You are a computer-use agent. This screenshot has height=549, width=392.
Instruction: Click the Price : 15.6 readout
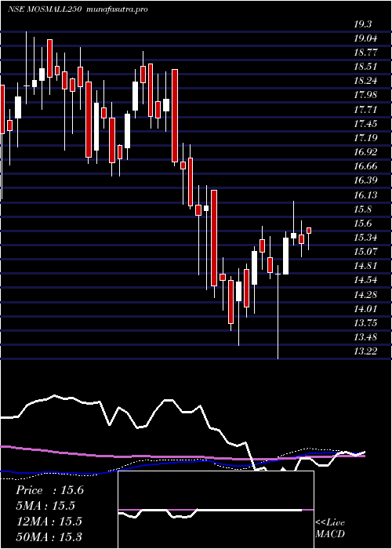pyautogui.click(x=49, y=490)
